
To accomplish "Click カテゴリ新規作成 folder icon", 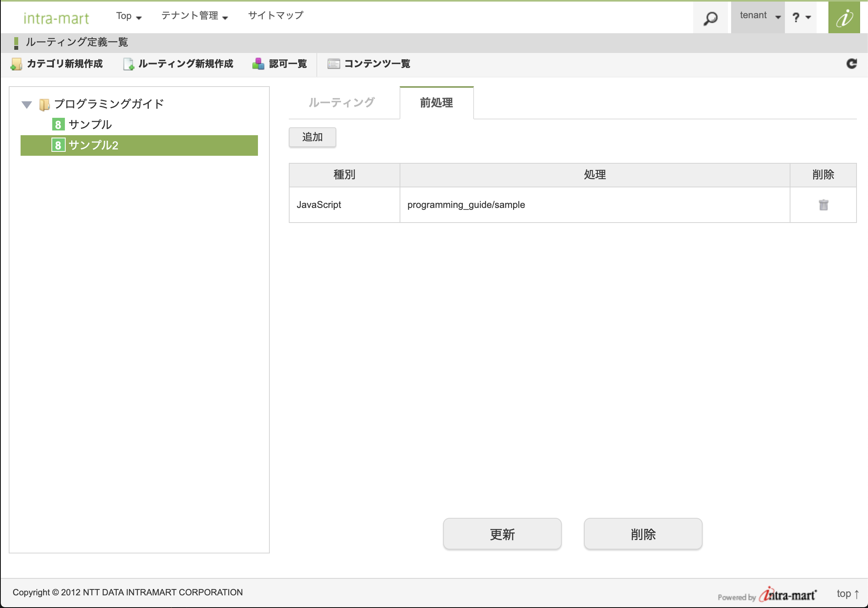I will (16, 64).
